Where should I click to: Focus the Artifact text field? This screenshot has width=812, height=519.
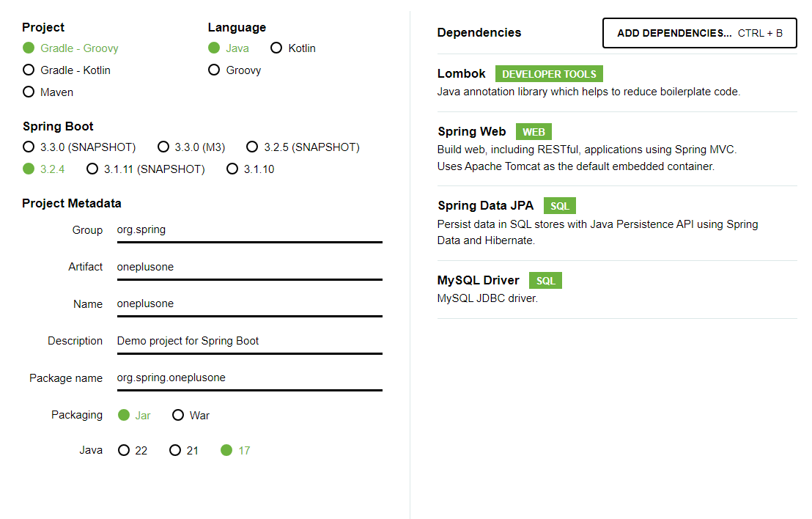click(x=250, y=268)
